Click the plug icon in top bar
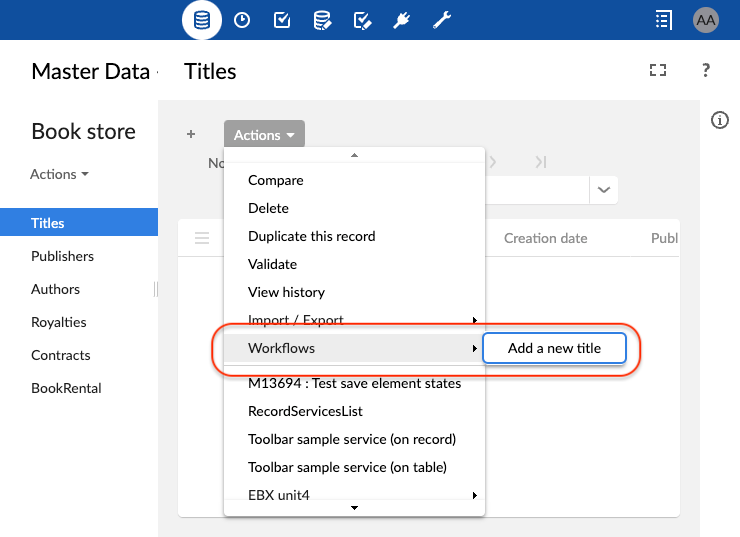The height and width of the screenshot is (537, 740). coord(401,19)
